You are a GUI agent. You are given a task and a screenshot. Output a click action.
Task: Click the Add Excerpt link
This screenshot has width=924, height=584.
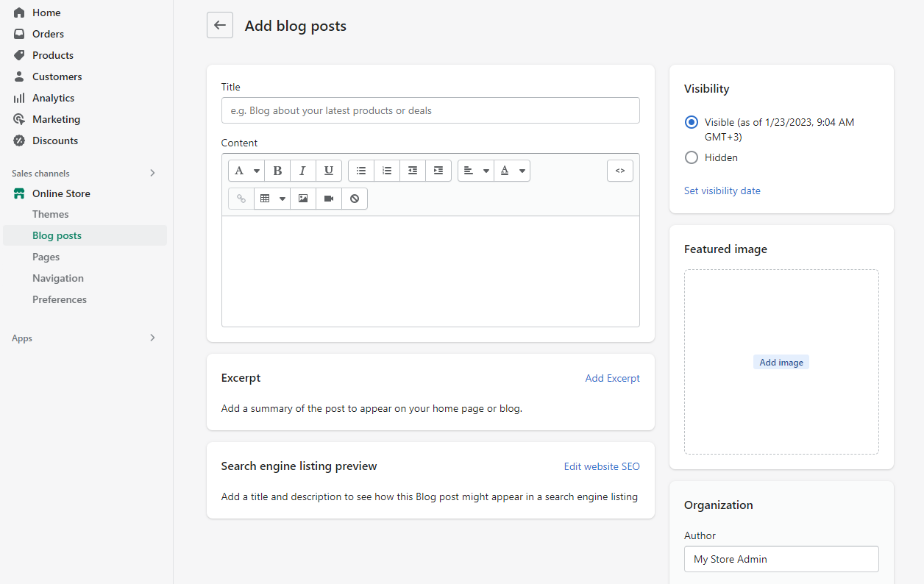pyautogui.click(x=612, y=378)
